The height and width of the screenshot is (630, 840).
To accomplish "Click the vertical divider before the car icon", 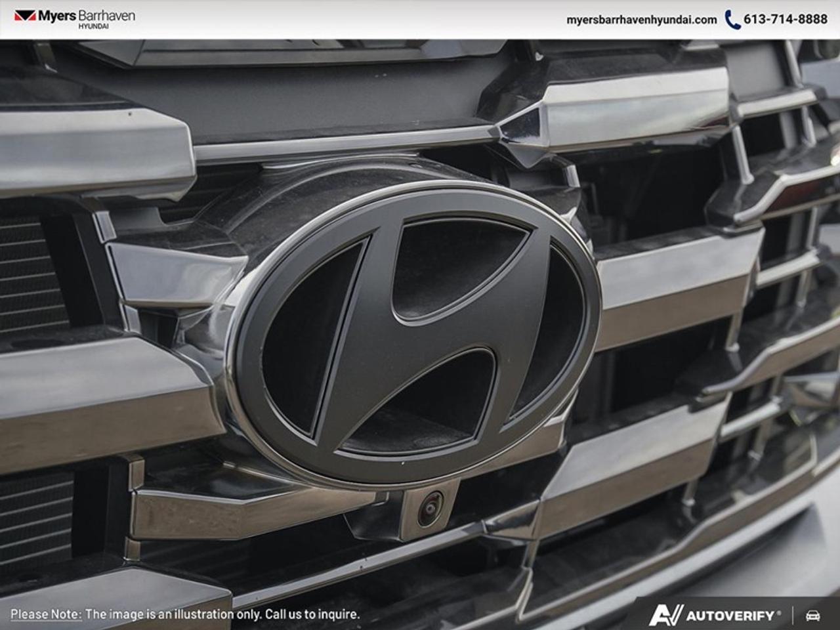I will [x=793, y=616].
